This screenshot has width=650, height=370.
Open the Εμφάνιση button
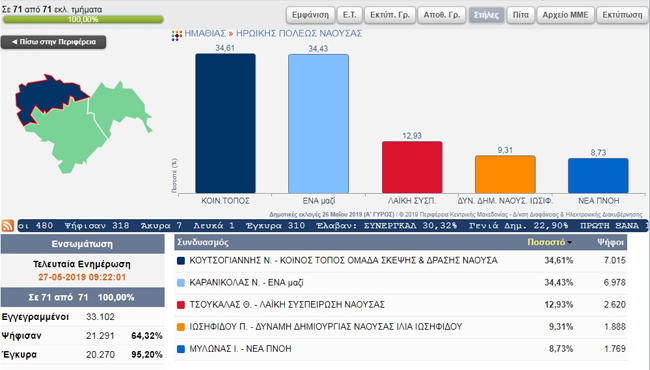pyautogui.click(x=310, y=15)
